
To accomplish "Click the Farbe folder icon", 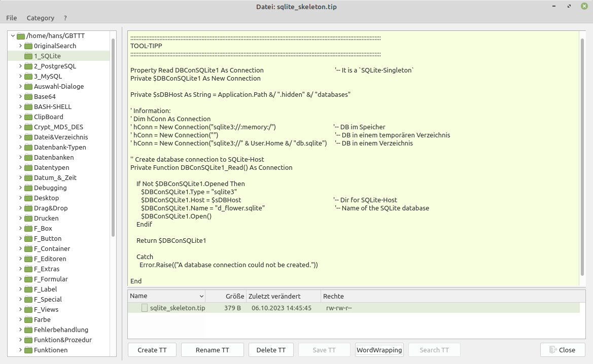I will pyautogui.click(x=28, y=320).
